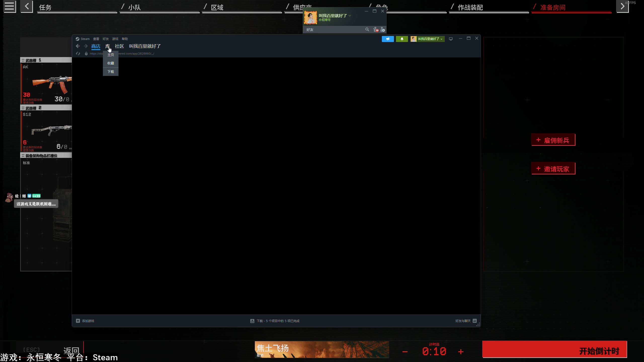
Task: Go back in Steam browser
Action: tap(78, 46)
